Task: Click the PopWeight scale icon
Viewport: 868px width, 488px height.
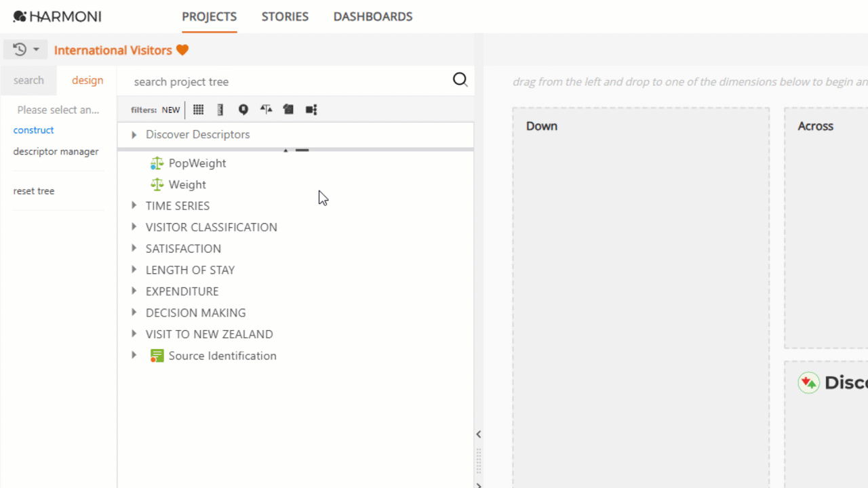Action: coord(157,163)
